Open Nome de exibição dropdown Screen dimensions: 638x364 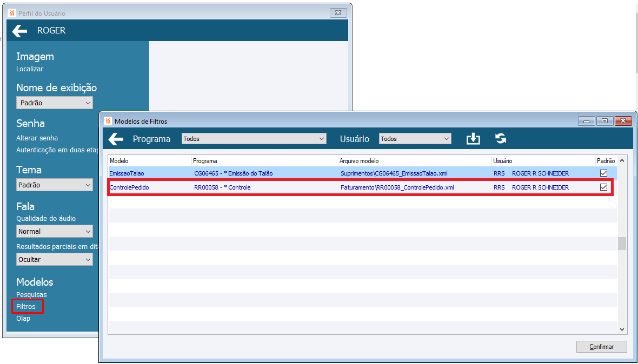[55, 103]
